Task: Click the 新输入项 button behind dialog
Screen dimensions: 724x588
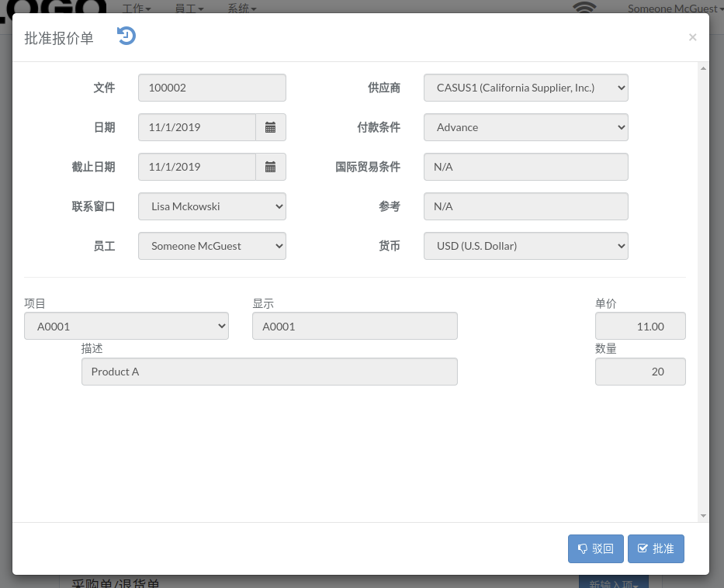Action: [614, 583]
